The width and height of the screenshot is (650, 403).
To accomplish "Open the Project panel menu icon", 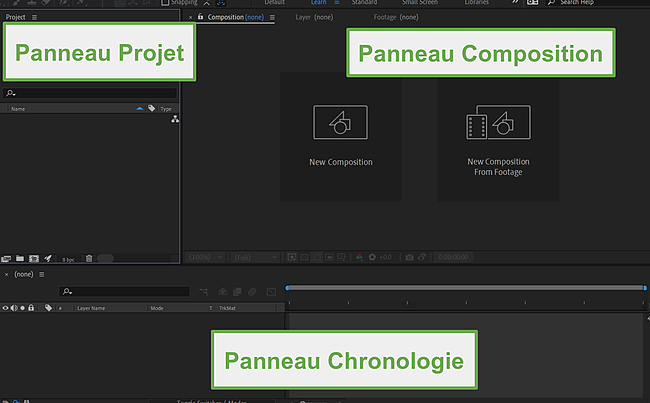I will 34,17.
